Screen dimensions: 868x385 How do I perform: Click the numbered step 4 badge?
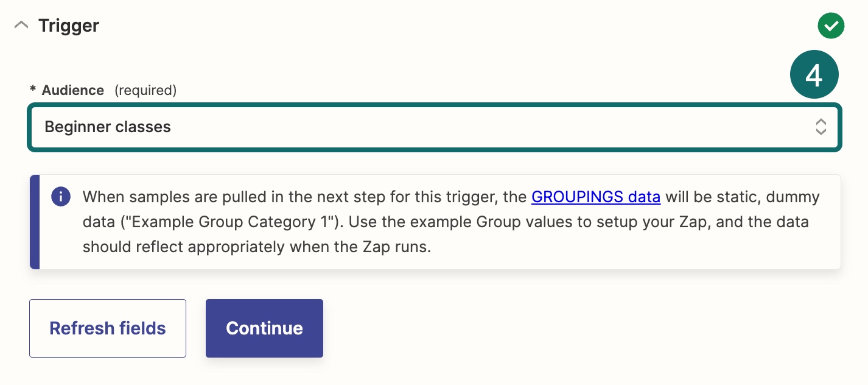[x=814, y=75]
